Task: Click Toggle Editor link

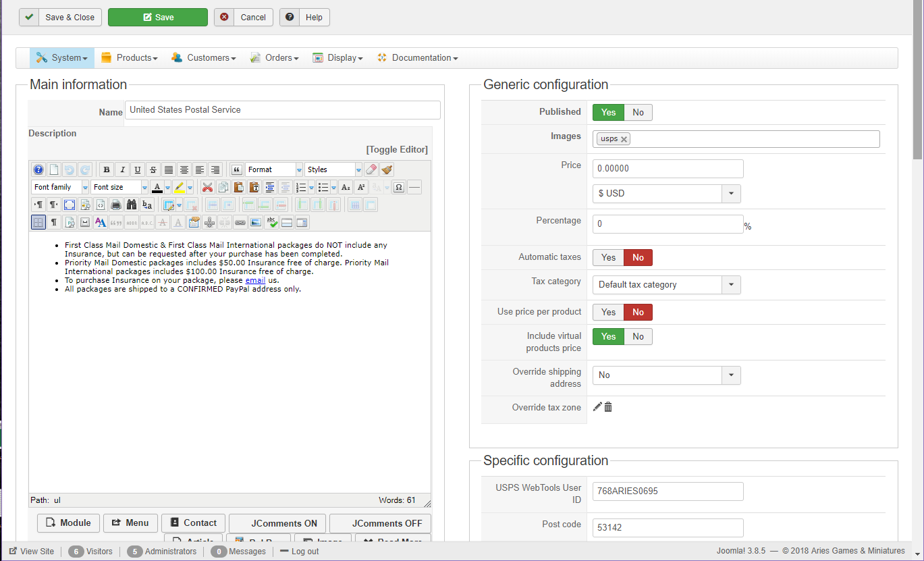Action: coord(397,150)
